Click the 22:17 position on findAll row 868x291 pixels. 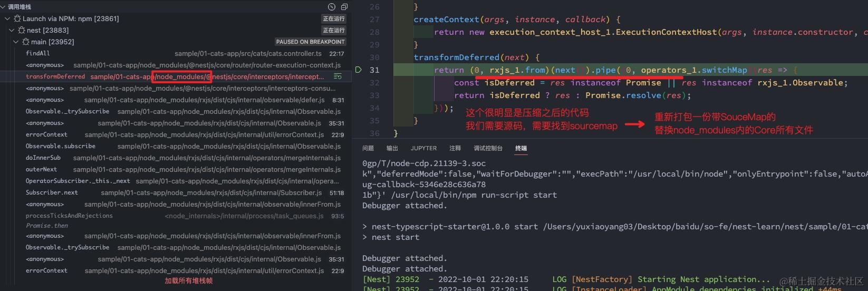336,53
